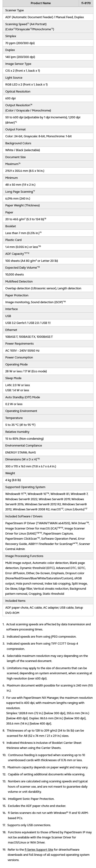Select the Image Sensor Type heading
Screen dimensions: 96x868
(18, 64)
